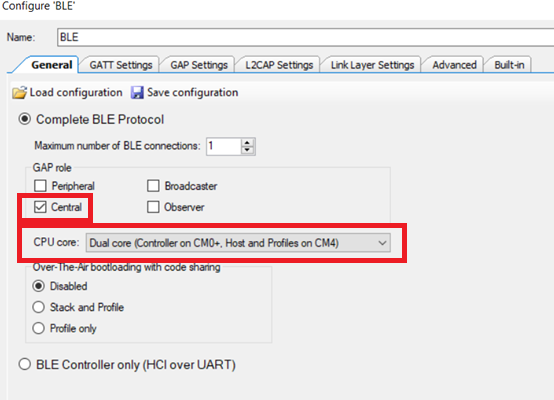
Task: Click the Name input field containing BLE
Action: tap(305, 37)
